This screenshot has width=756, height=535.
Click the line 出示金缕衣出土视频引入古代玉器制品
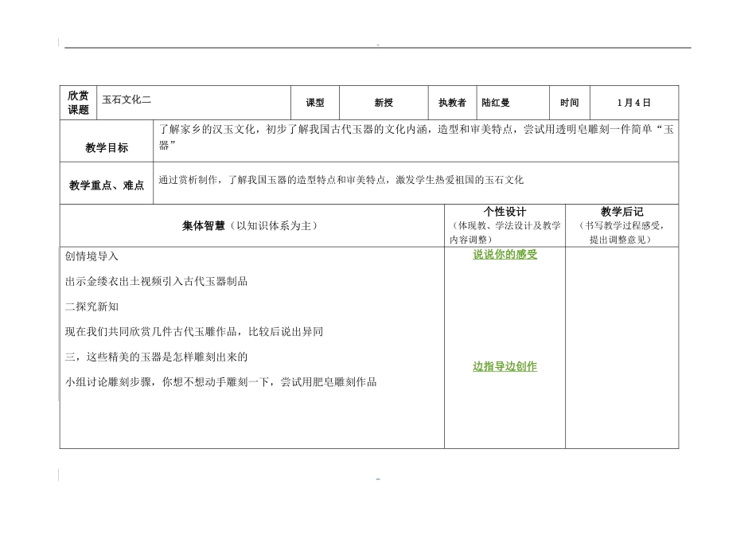pos(156,281)
